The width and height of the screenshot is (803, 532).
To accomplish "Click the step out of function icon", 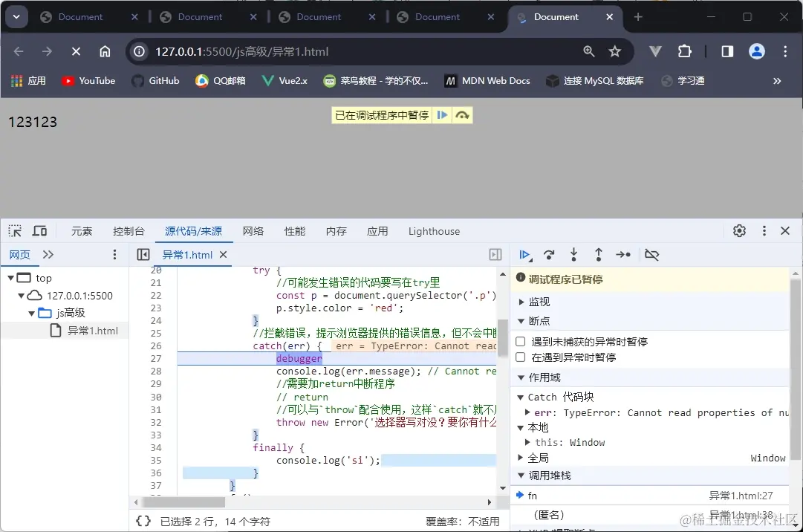I will pyautogui.click(x=598, y=254).
